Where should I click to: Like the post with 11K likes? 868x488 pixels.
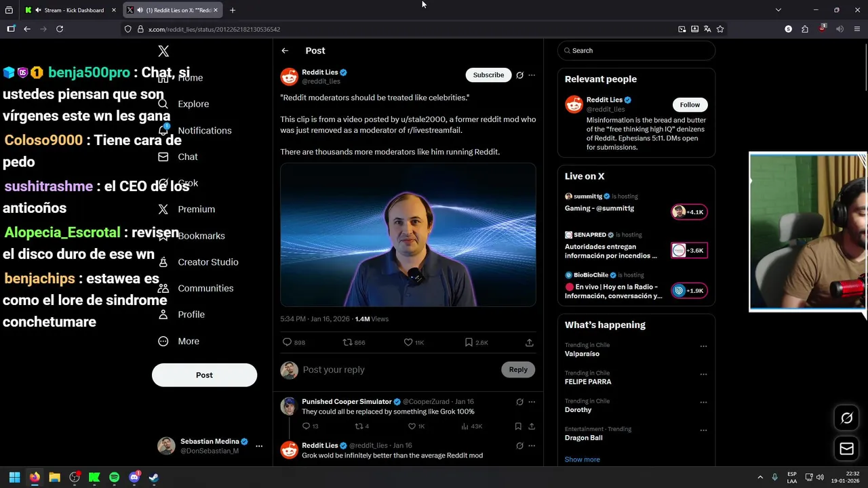point(414,342)
